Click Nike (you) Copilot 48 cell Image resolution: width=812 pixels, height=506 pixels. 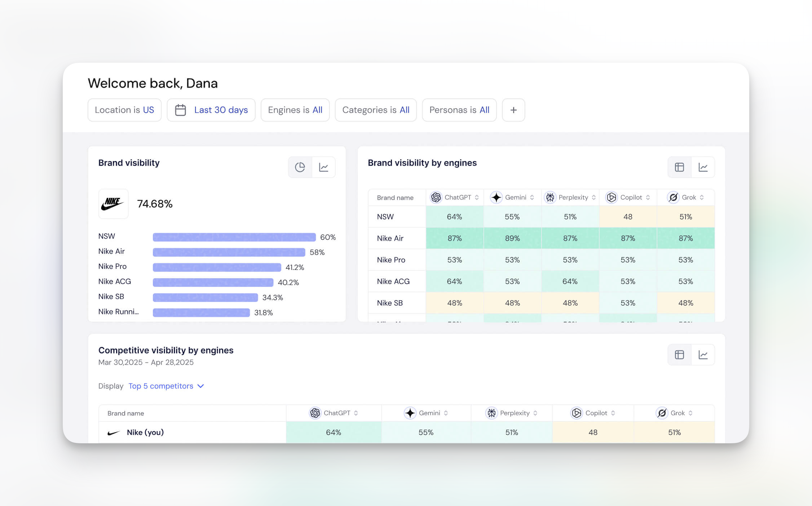tap(593, 432)
